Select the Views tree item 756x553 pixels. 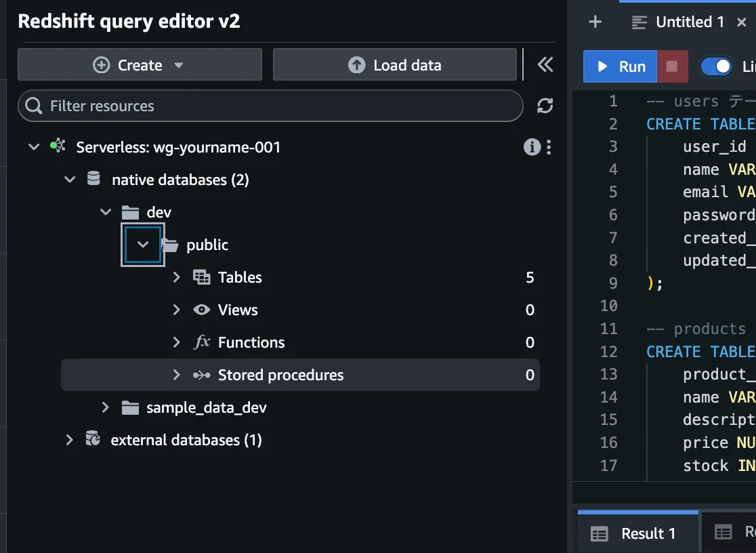click(238, 310)
